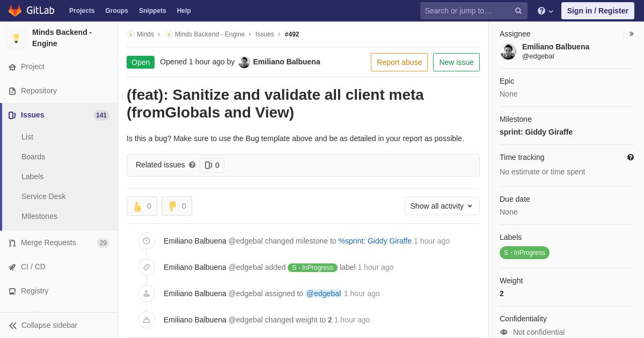
Task: Open the Snippets page
Action: [152, 11]
